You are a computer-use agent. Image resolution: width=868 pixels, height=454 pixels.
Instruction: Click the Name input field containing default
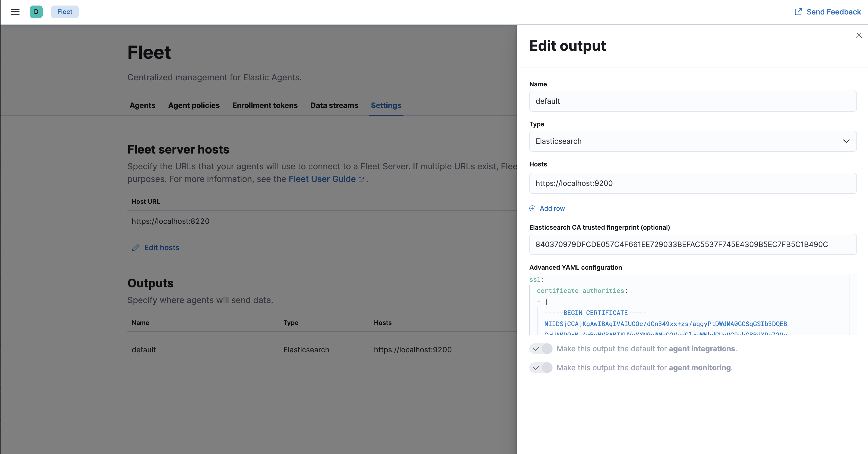(692, 101)
